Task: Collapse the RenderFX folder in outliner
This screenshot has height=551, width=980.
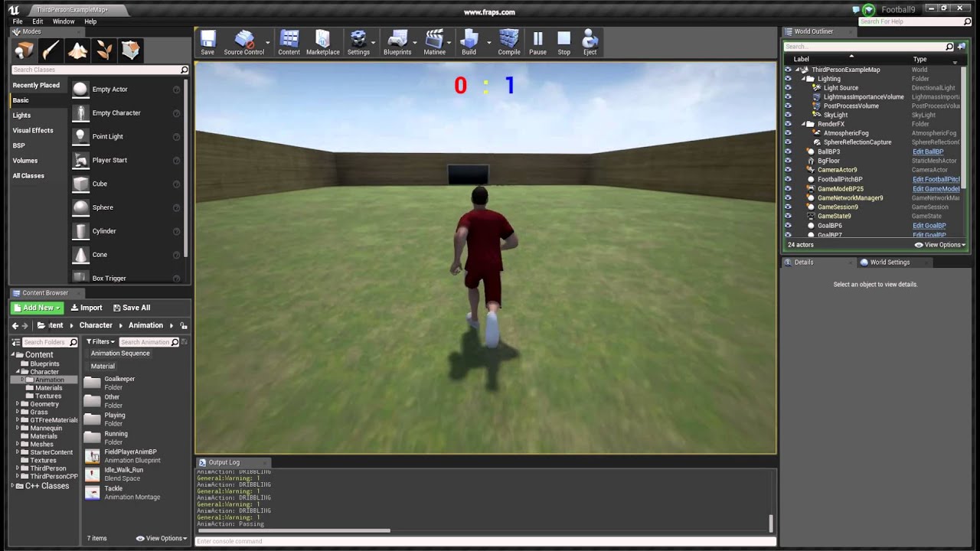Action: pyautogui.click(x=803, y=124)
